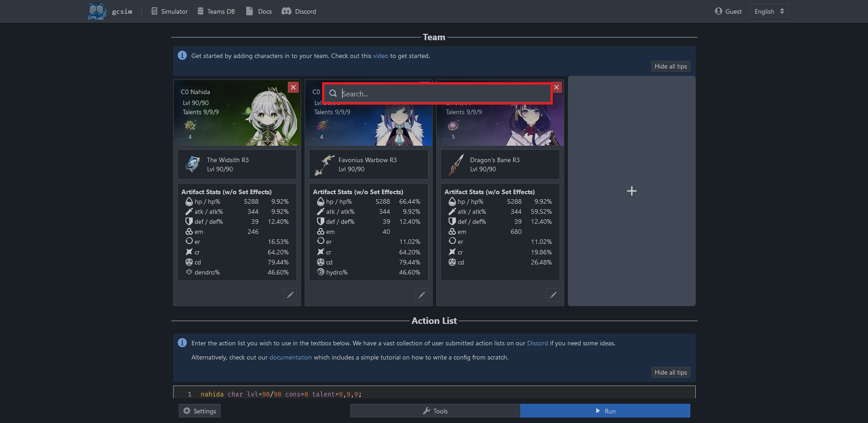Click the Guest user account
Image resolution: width=868 pixels, height=423 pixels.
[x=728, y=11]
